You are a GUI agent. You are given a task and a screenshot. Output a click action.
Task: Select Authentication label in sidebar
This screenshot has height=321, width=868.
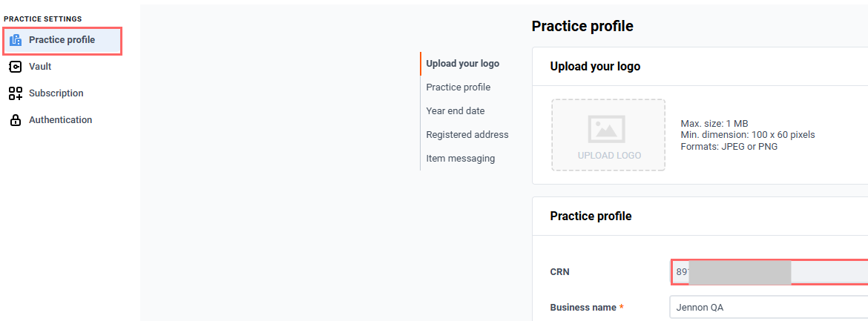[x=61, y=120]
